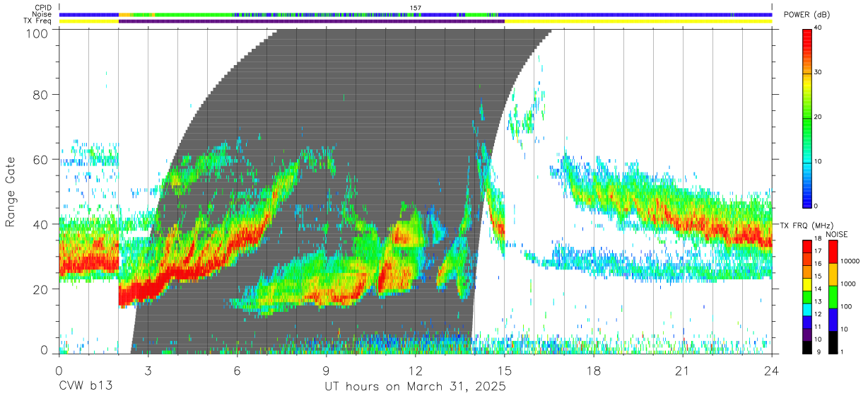Click the 0 label on POWER colorbar
868x401 pixels.
click(x=817, y=206)
